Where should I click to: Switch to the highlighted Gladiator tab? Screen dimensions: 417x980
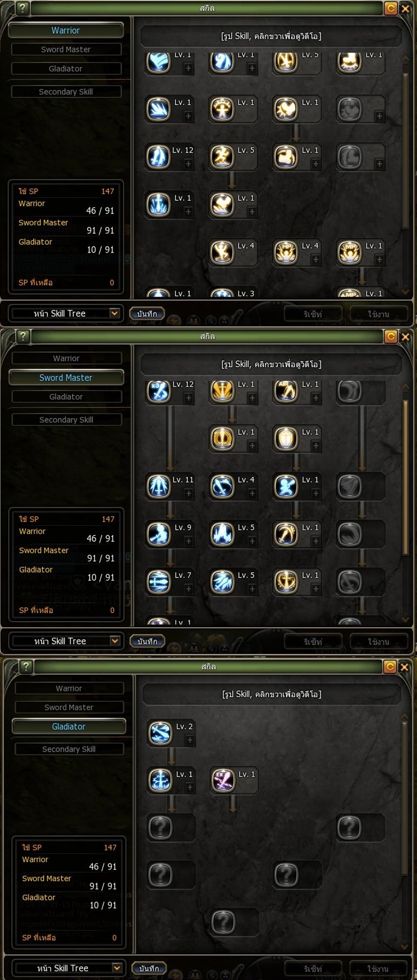point(68,726)
